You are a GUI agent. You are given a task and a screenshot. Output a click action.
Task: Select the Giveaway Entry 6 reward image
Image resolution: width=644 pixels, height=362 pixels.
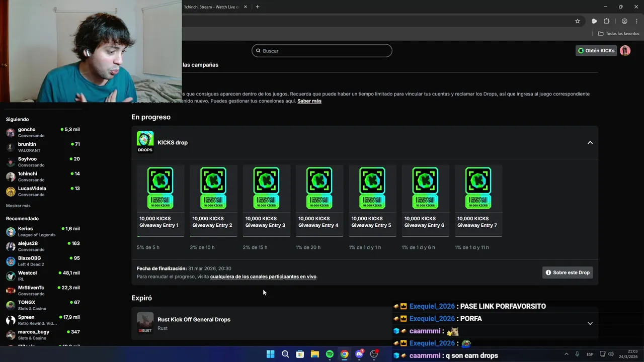tap(426, 189)
